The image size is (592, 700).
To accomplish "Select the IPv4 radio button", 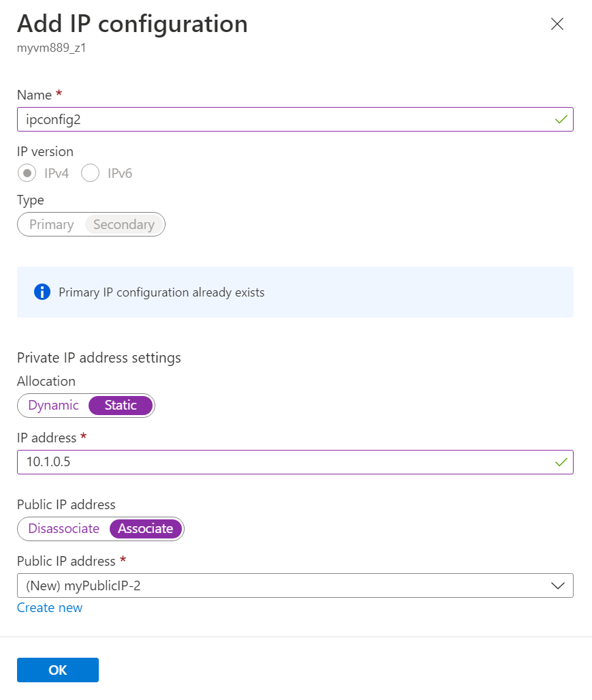I will click(28, 173).
